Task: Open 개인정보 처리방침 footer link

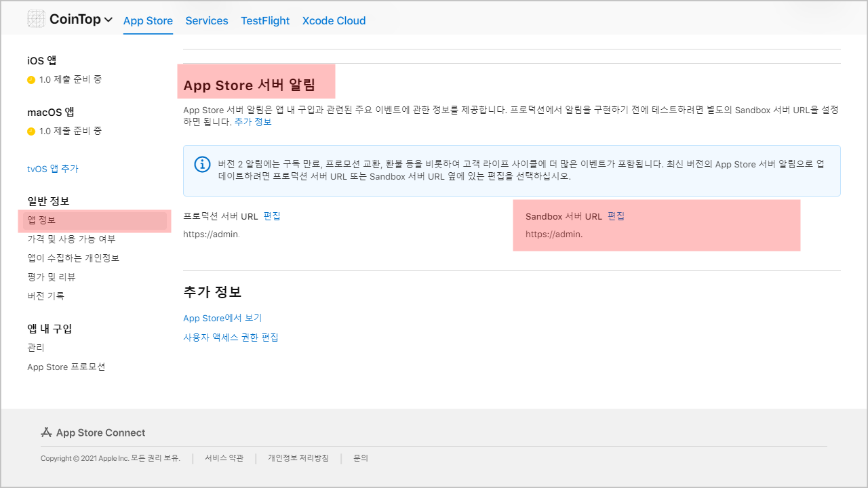Action: pos(298,458)
